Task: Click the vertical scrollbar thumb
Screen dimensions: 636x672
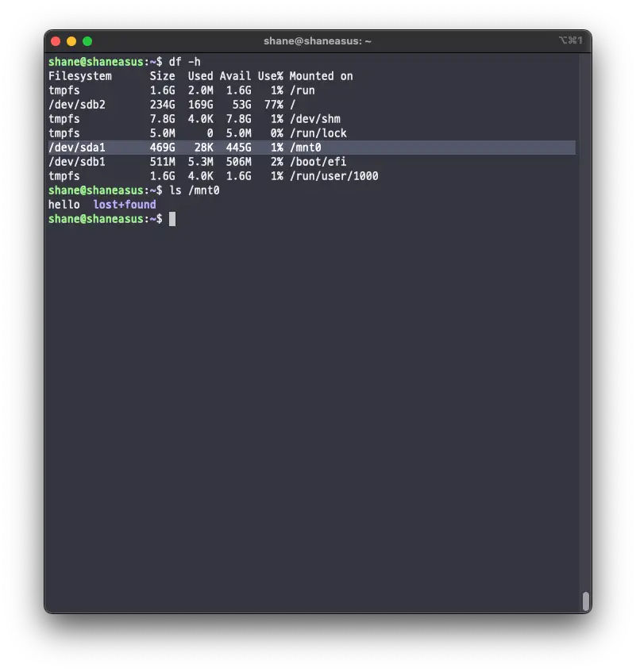Action: point(586,601)
